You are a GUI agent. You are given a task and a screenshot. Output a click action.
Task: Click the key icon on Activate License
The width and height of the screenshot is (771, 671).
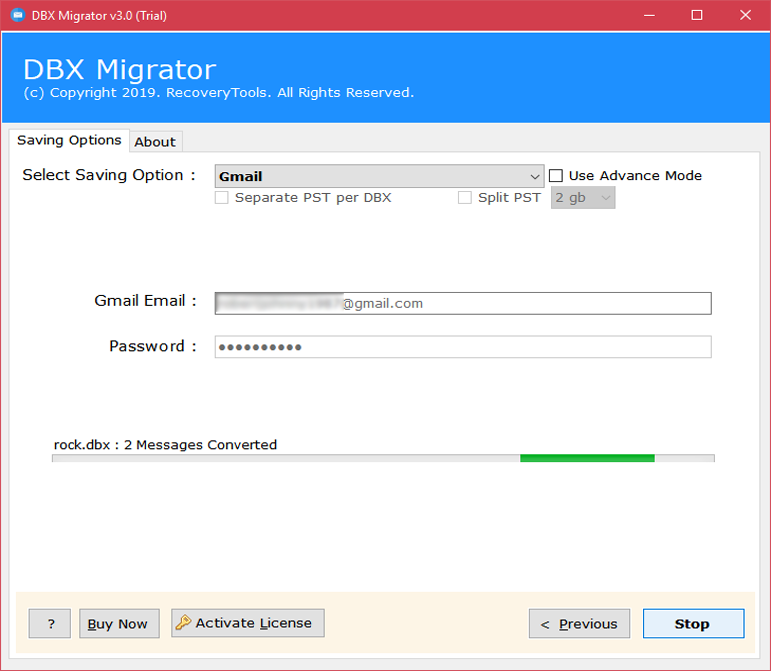pos(183,622)
